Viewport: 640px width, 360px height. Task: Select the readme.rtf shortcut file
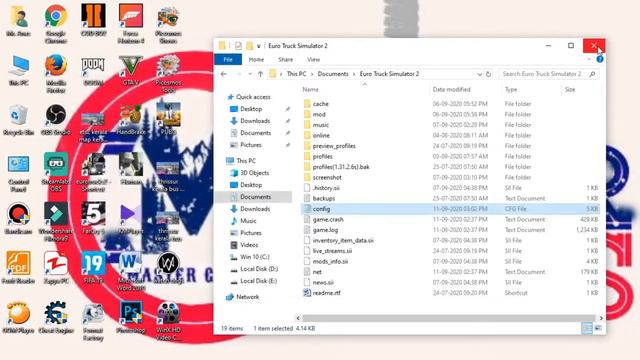(451, 293)
